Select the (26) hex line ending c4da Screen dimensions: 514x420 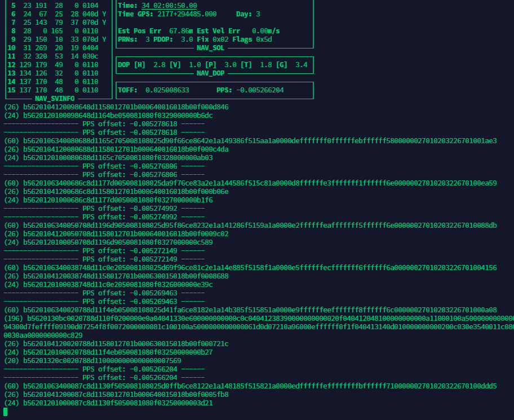(x=116, y=149)
